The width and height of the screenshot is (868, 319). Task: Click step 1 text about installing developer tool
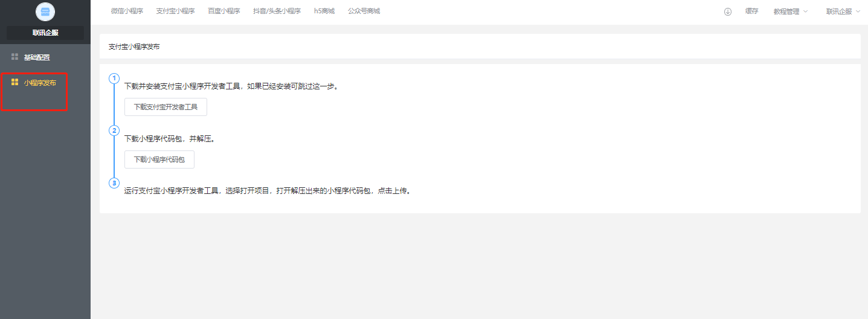coord(231,86)
